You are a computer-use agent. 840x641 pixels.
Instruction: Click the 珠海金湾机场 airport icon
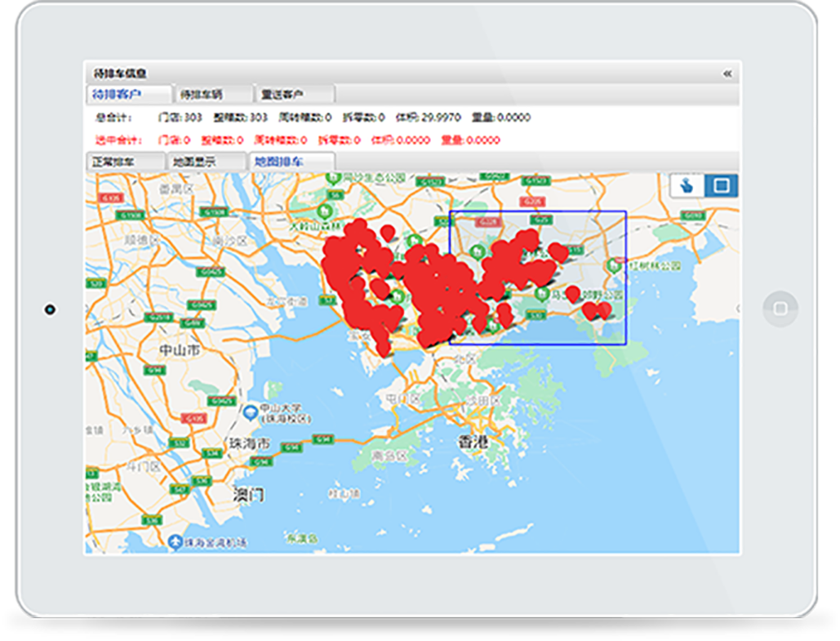coord(175,542)
